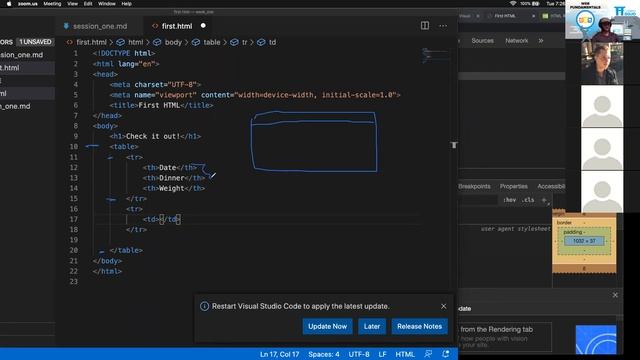Screen dimensions: 640x360
Task: Close the First HTML browser tab
Action: 533,16
